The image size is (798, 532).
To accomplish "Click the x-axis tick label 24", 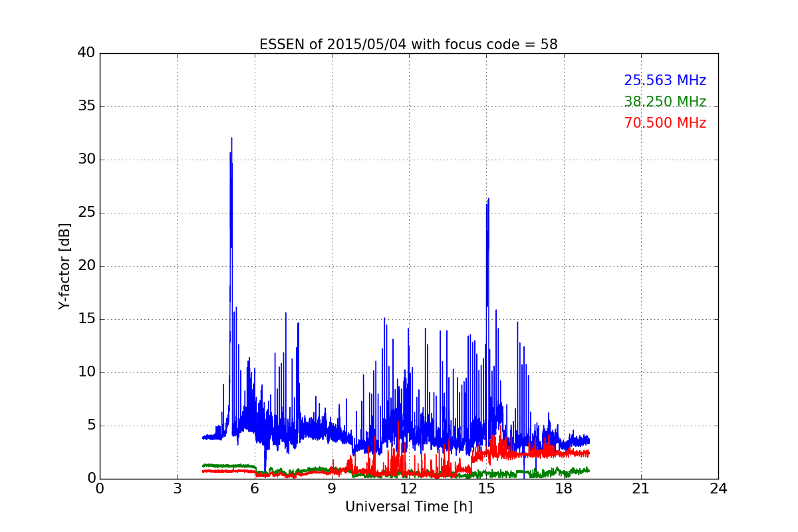I will [718, 488].
